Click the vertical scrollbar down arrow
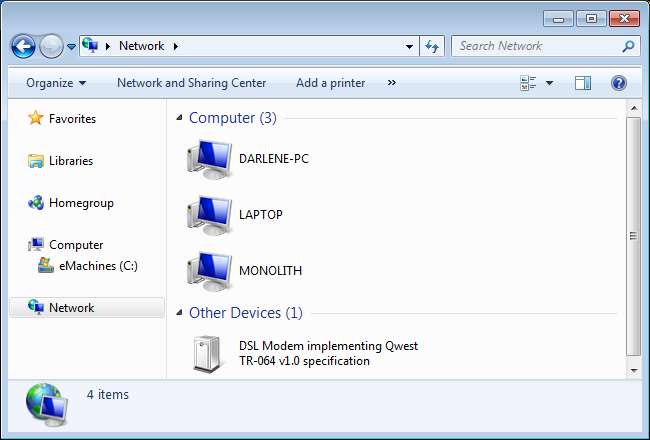650x440 pixels. tap(633, 371)
